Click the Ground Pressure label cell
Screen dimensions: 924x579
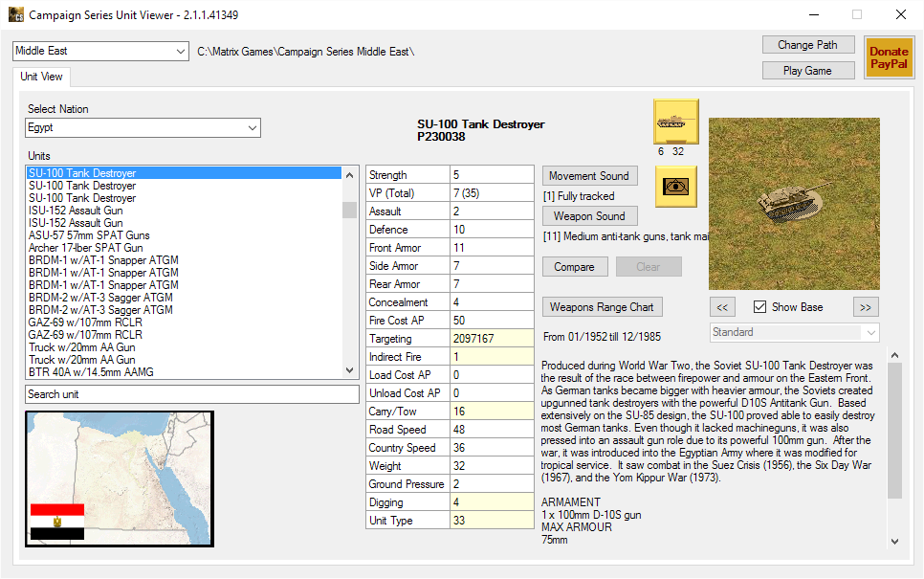(407, 484)
